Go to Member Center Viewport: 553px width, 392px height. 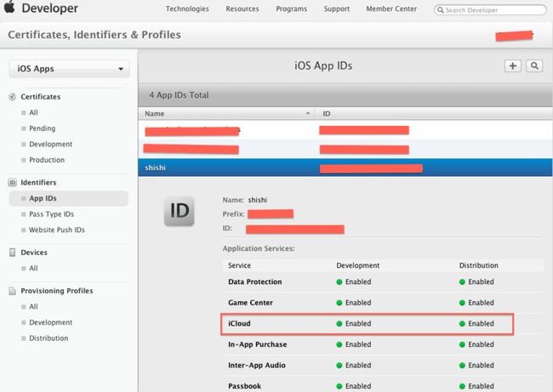point(391,9)
